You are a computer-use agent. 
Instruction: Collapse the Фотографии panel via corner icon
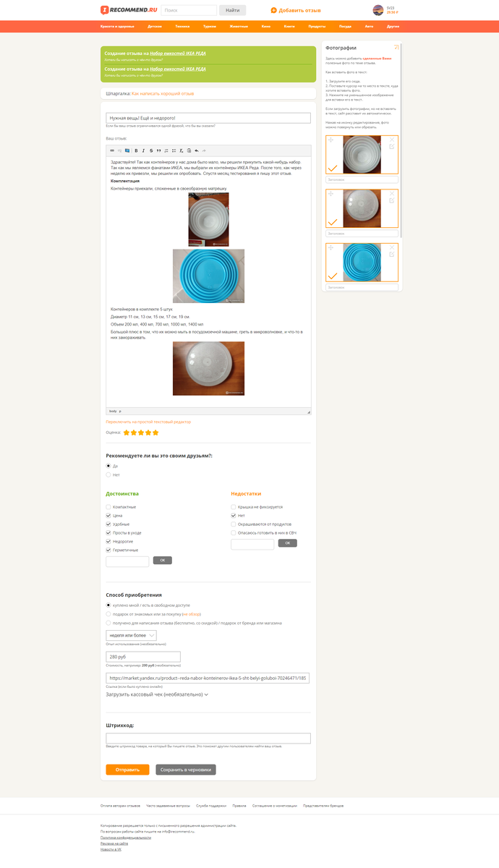click(x=396, y=47)
